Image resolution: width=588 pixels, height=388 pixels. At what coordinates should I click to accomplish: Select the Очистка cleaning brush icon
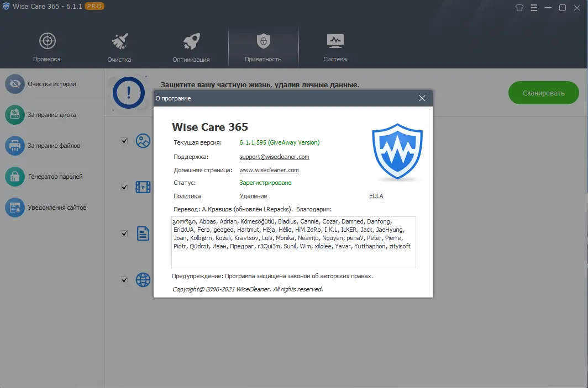pos(119,46)
